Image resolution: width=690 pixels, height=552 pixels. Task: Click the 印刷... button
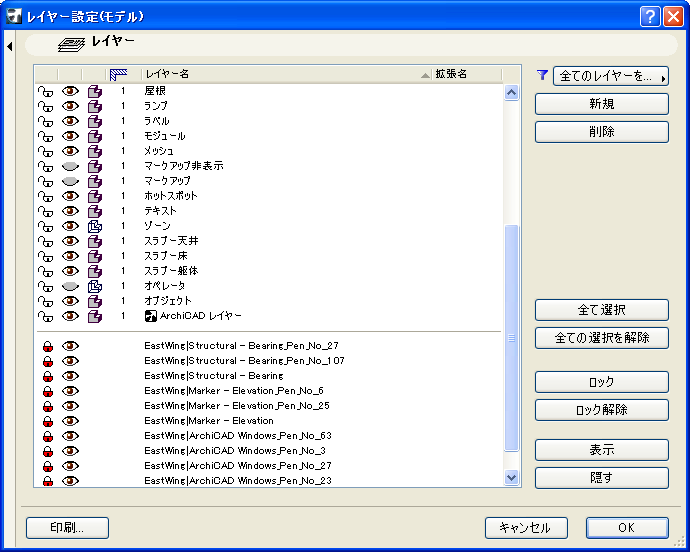coord(67,528)
